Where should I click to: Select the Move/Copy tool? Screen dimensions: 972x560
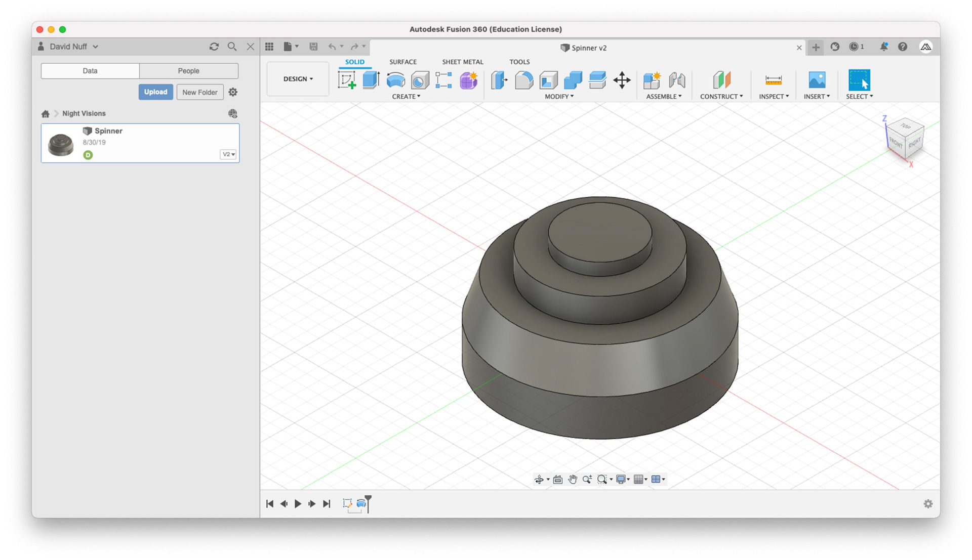click(x=622, y=80)
